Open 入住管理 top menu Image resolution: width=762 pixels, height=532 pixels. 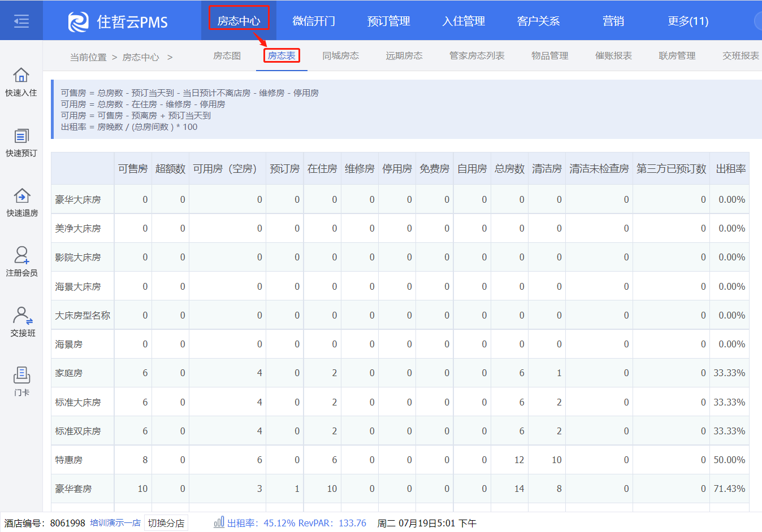coord(464,21)
